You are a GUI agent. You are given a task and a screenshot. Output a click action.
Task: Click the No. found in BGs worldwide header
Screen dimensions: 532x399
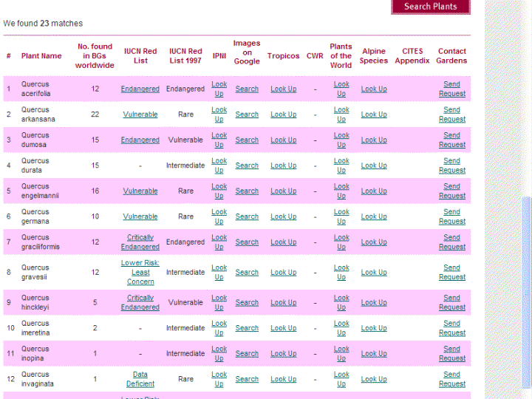[x=95, y=55]
